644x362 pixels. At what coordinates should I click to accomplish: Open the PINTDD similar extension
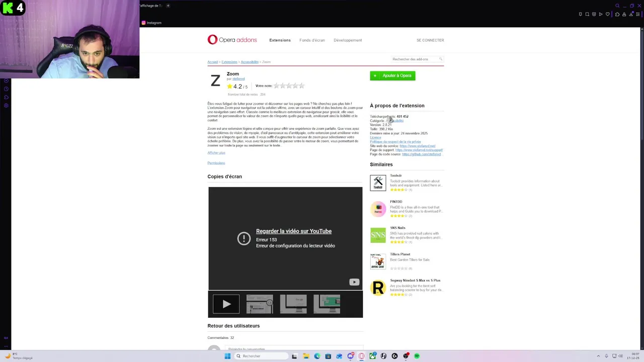coord(396,202)
